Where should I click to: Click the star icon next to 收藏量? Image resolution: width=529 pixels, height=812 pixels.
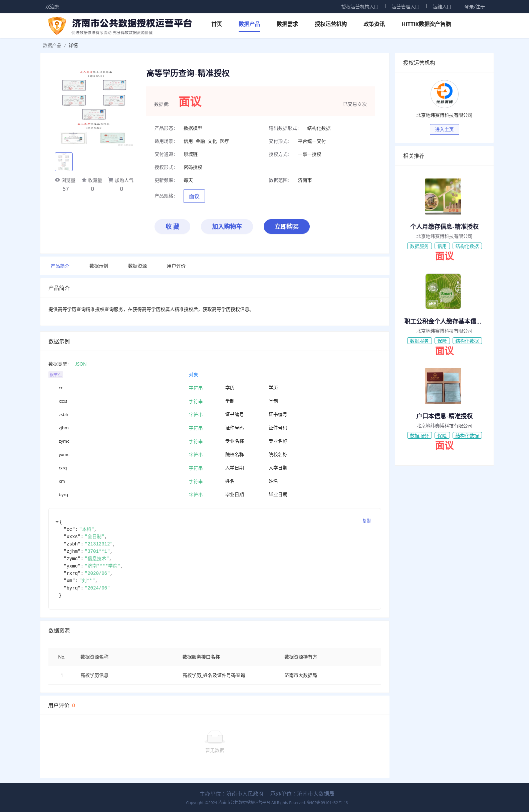click(84, 180)
